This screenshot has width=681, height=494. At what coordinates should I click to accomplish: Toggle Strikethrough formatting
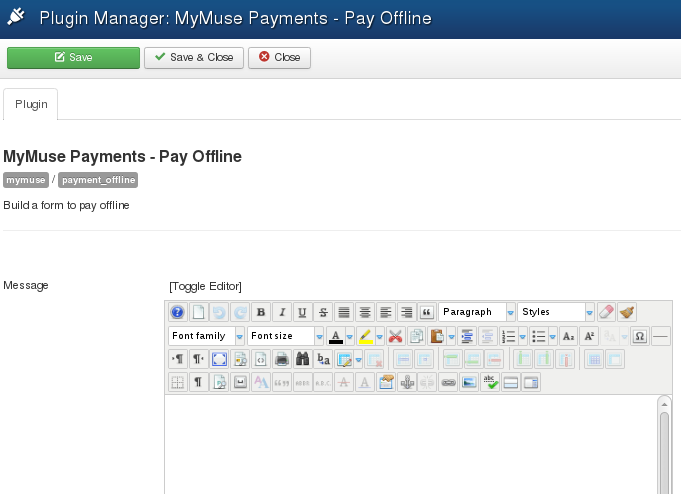(323, 312)
